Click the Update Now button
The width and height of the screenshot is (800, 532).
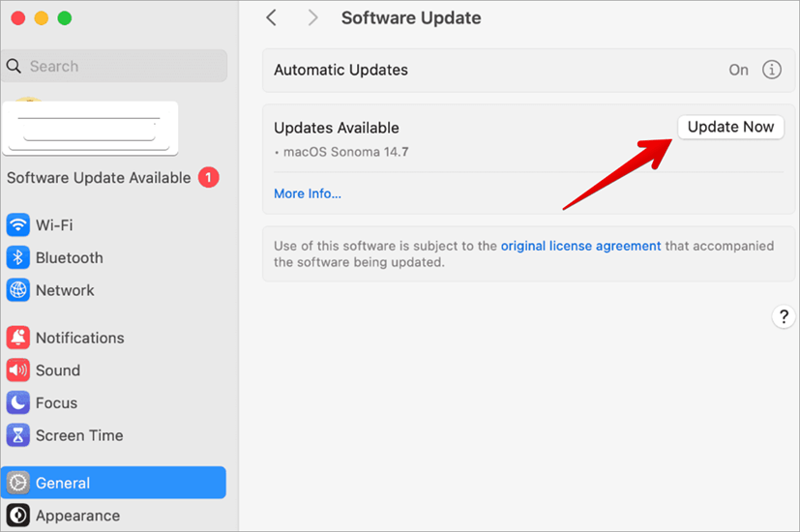click(730, 127)
